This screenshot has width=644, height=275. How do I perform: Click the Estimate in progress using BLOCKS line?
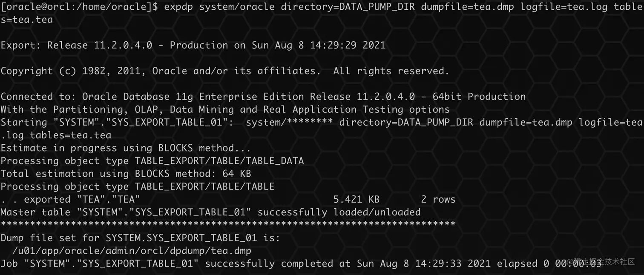126,148
